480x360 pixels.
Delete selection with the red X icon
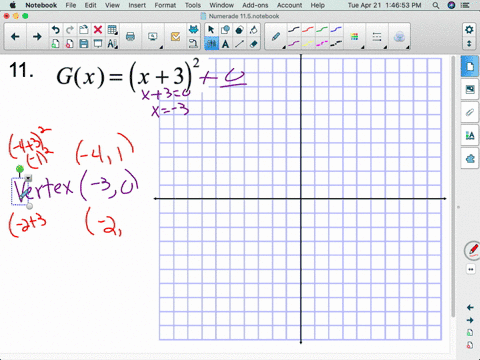point(98,30)
